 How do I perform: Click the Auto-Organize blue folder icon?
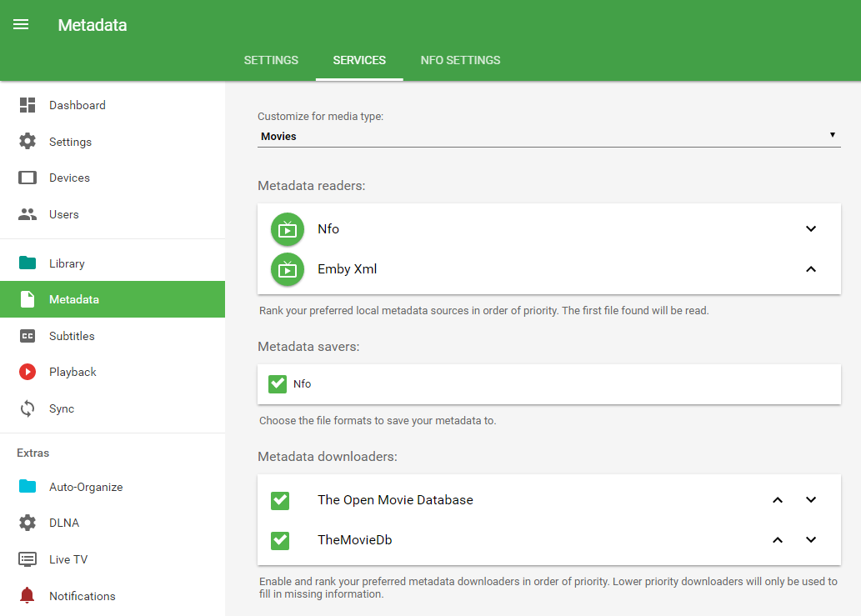tap(28, 487)
